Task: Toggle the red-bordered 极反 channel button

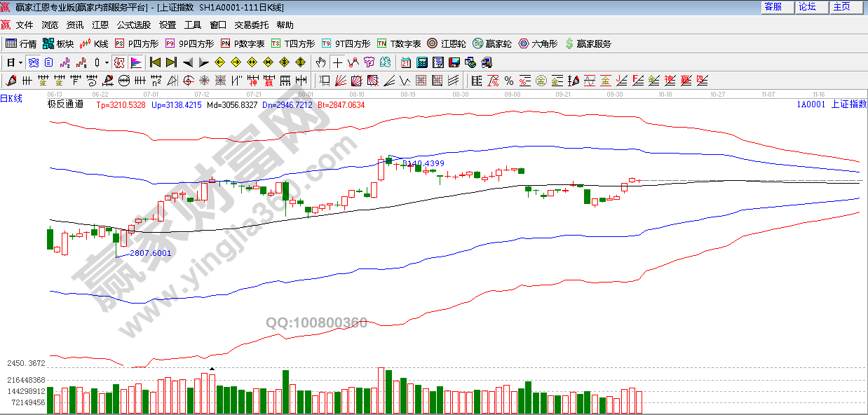Action: pos(119,62)
